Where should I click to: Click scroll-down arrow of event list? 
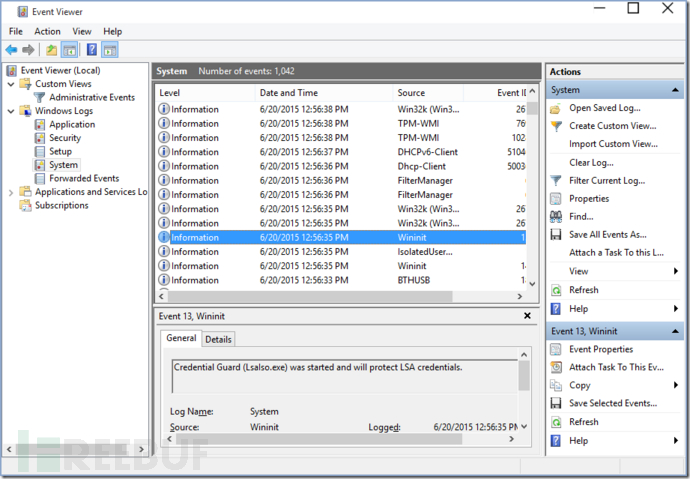(x=532, y=284)
